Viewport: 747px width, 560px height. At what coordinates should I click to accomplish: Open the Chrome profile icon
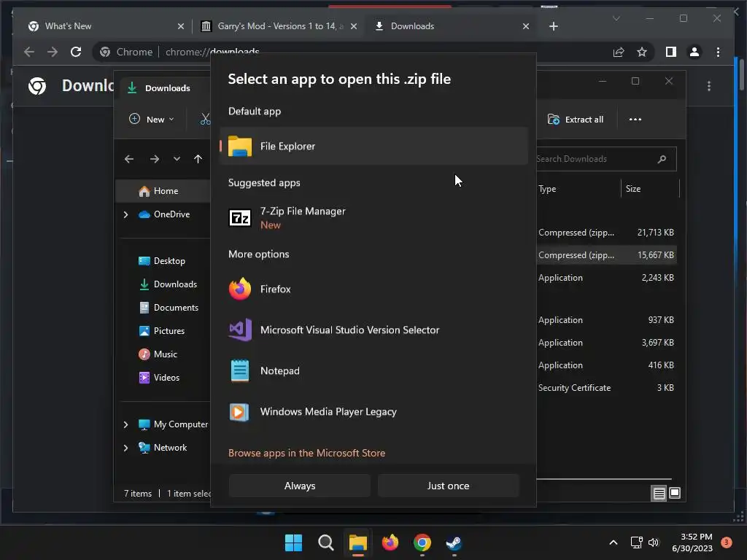[694, 52]
